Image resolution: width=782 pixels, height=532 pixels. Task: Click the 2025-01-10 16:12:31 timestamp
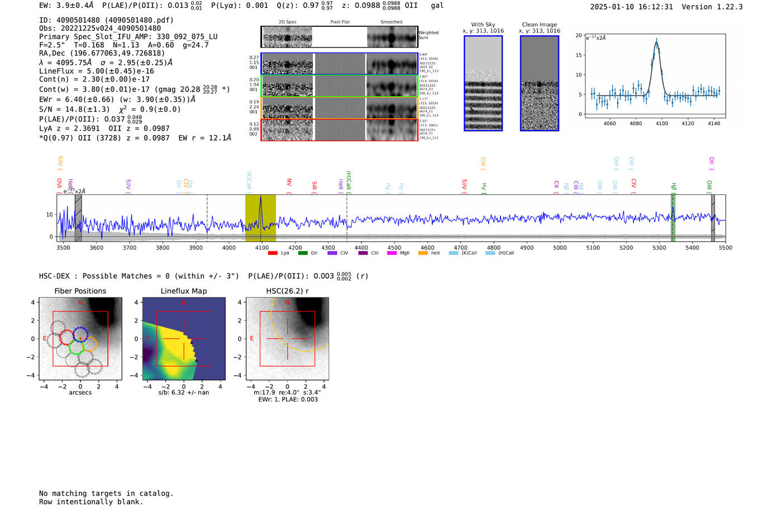click(x=632, y=7)
